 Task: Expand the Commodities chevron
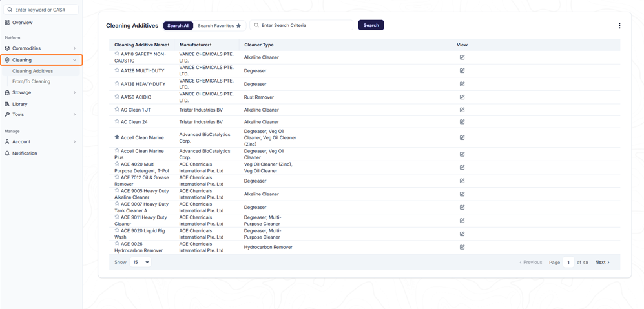coord(74,48)
